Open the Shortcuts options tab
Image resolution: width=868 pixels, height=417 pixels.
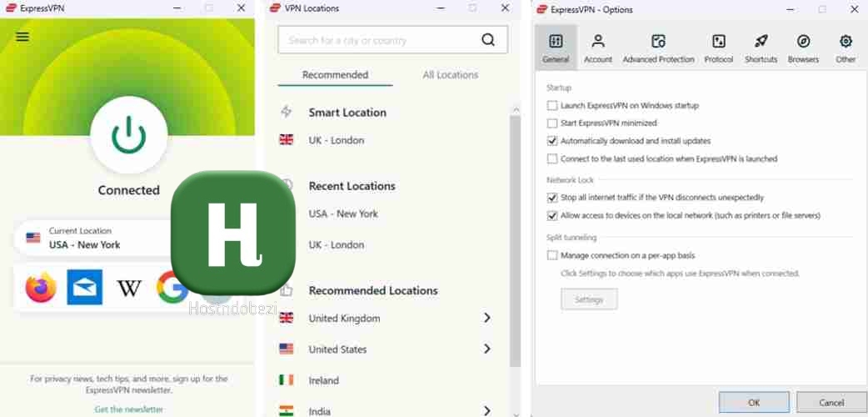click(x=761, y=48)
